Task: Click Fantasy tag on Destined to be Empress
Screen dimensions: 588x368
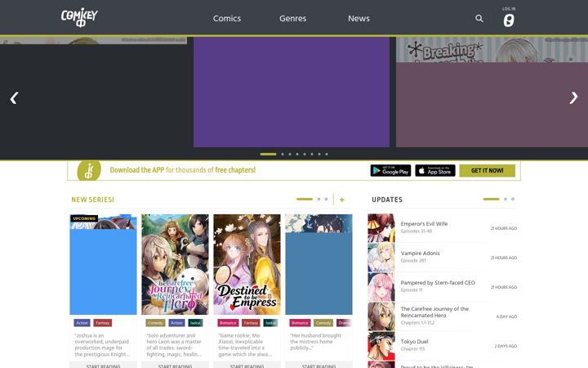Action: click(251, 323)
